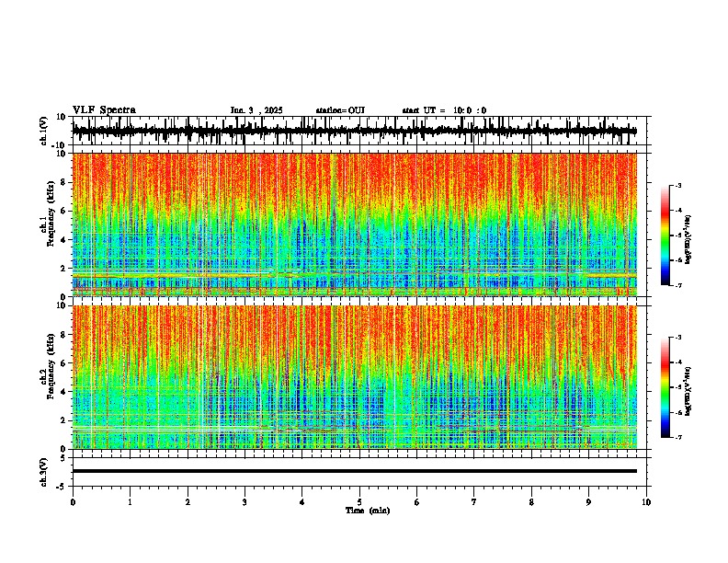This screenshot has height=563, width=728.
Task: Click time axis tick label "5" at the bottom
Action: pyautogui.click(x=359, y=502)
